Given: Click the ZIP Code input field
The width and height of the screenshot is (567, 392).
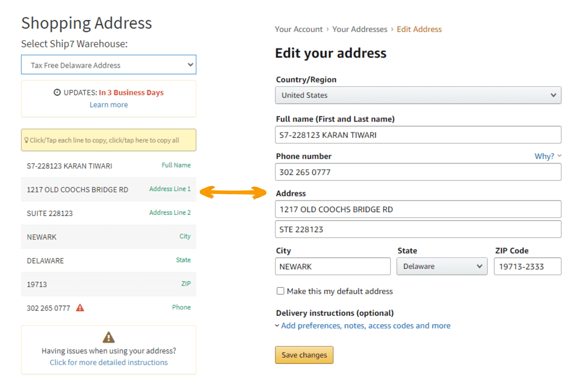Looking at the screenshot, I should pyautogui.click(x=527, y=266).
